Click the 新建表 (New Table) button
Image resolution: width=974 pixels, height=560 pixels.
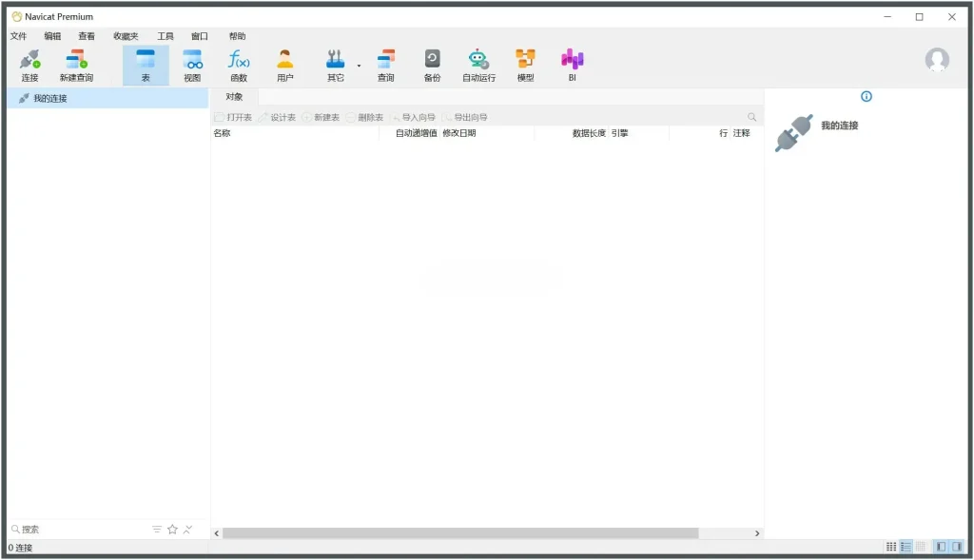(x=321, y=117)
